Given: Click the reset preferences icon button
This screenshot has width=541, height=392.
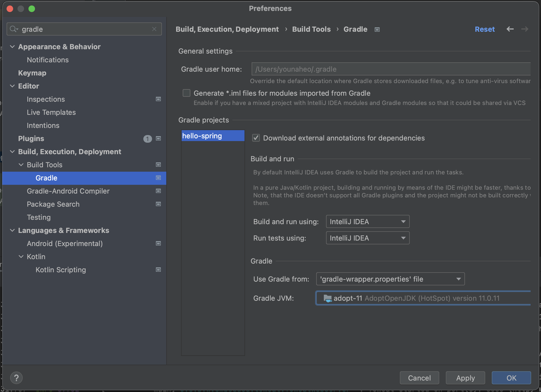Looking at the screenshot, I should coord(484,29).
